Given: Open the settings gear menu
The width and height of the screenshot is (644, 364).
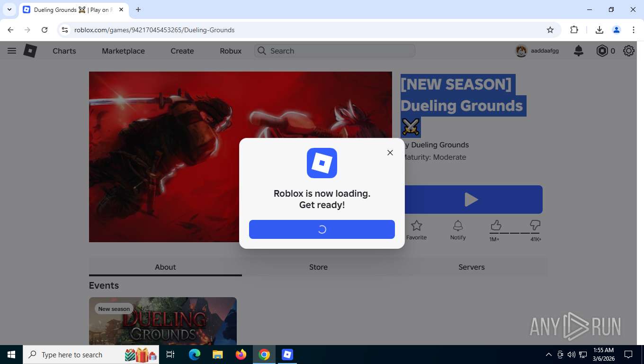Looking at the screenshot, I should click(629, 51).
